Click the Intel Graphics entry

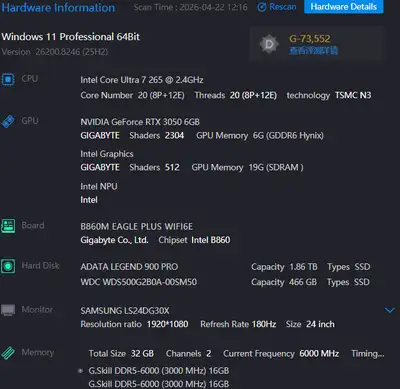pos(107,154)
